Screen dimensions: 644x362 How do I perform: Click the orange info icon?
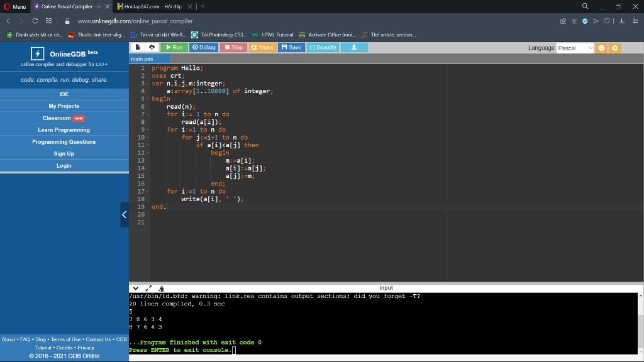pyautogui.click(x=601, y=48)
